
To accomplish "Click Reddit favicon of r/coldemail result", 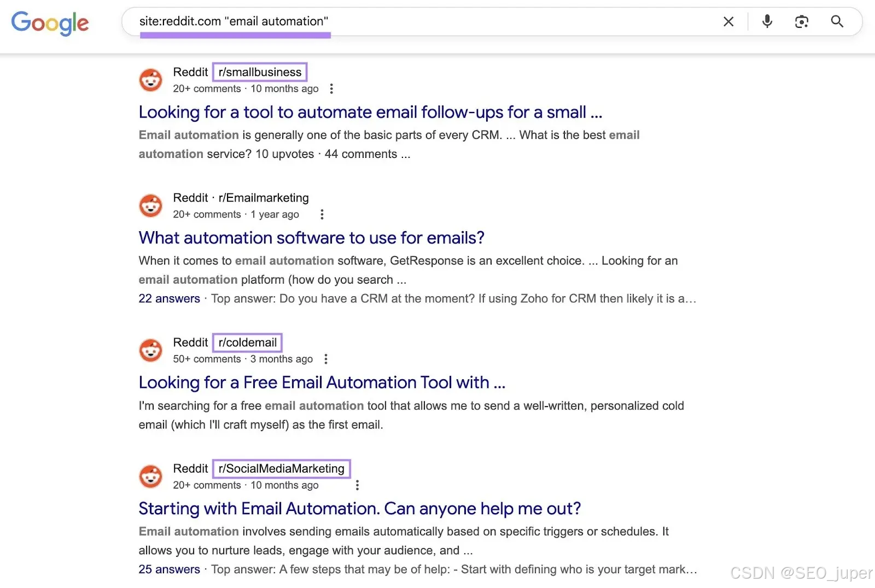I will [151, 350].
